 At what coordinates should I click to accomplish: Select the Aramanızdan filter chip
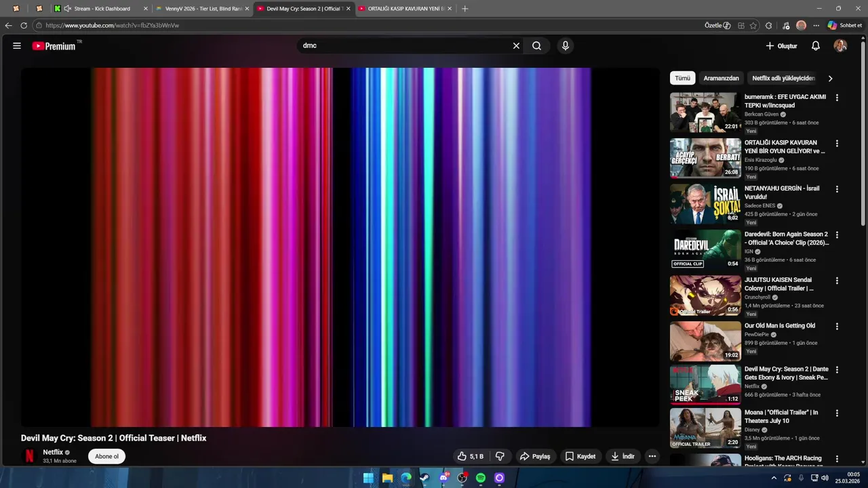[721, 78]
